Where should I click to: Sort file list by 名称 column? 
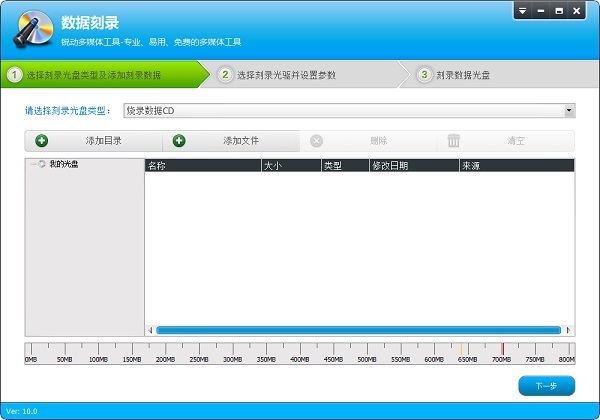(x=201, y=165)
